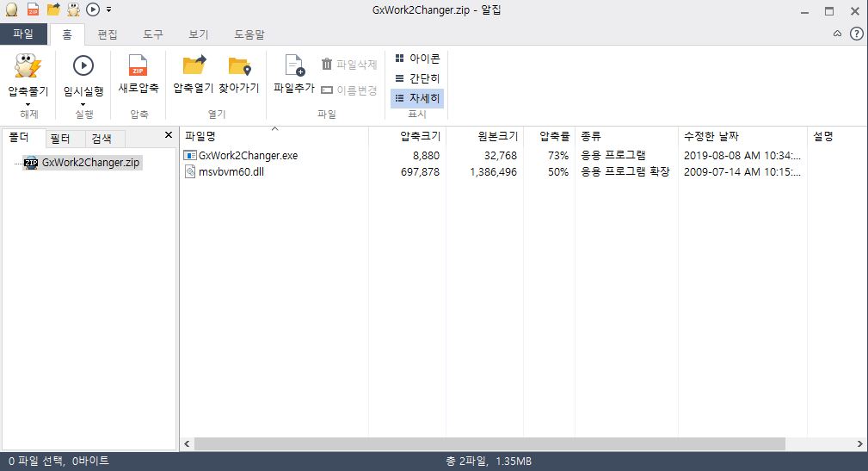The width and height of the screenshot is (868, 471).
Task: Sort by 수정한 날짜 column header
Action: click(x=743, y=136)
